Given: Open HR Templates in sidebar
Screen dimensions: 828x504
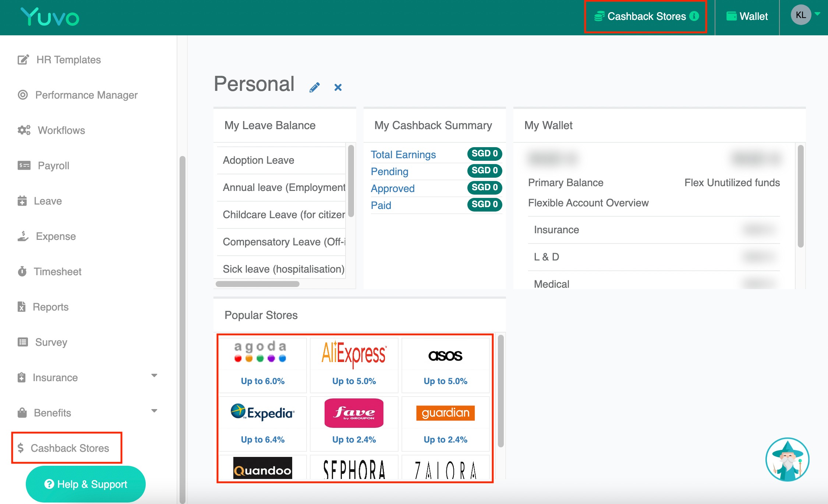Looking at the screenshot, I should click(68, 60).
